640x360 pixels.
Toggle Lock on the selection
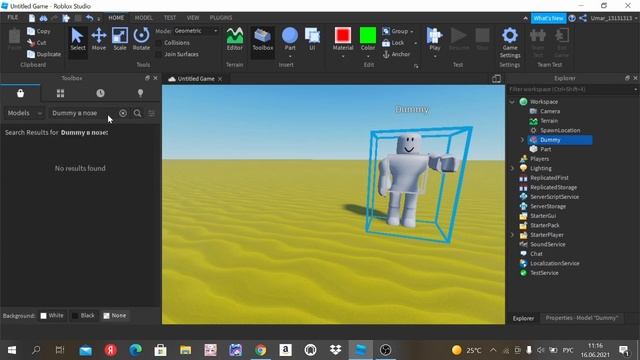coord(393,42)
